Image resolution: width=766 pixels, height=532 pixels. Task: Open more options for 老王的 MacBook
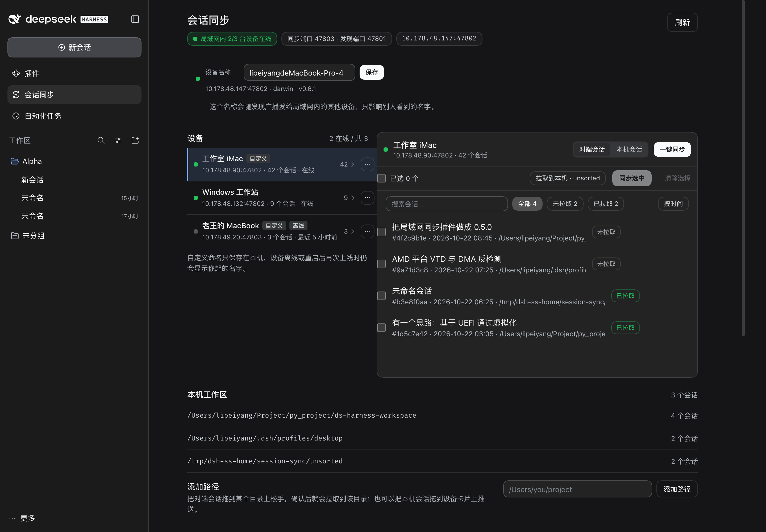tap(367, 231)
